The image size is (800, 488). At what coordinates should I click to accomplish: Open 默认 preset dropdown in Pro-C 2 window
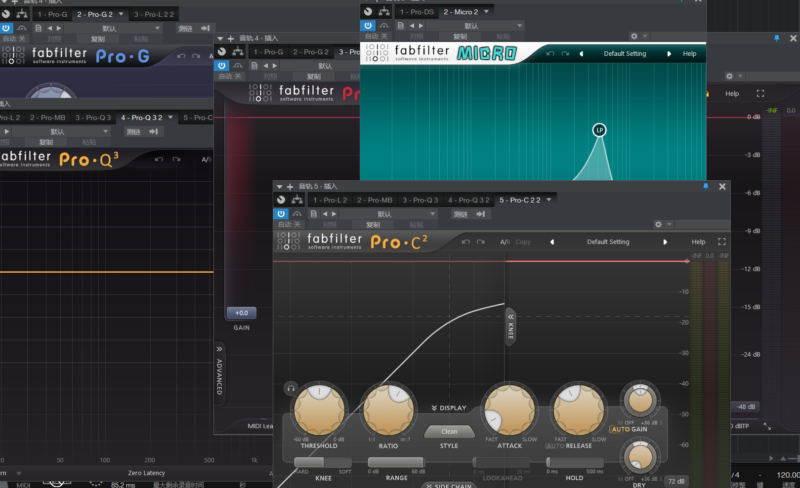388,214
